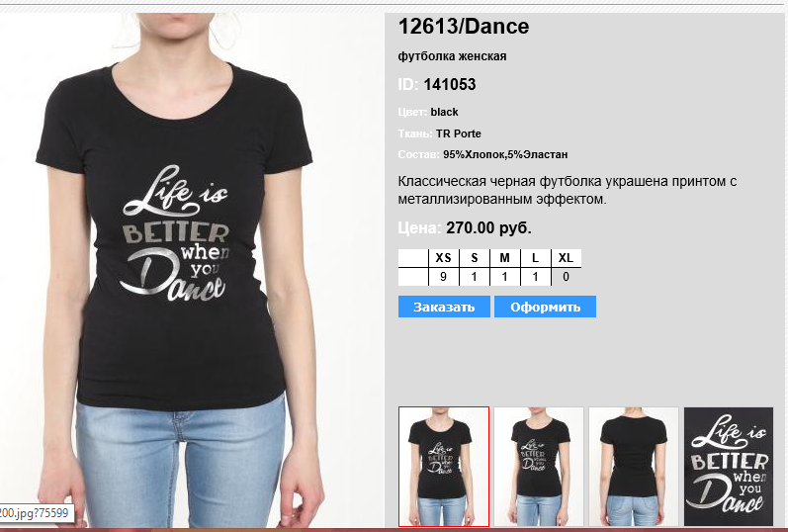Viewport: 788px width, 532px height.
Task: Open the second front-view thumbnail
Action: pos(539,467)
